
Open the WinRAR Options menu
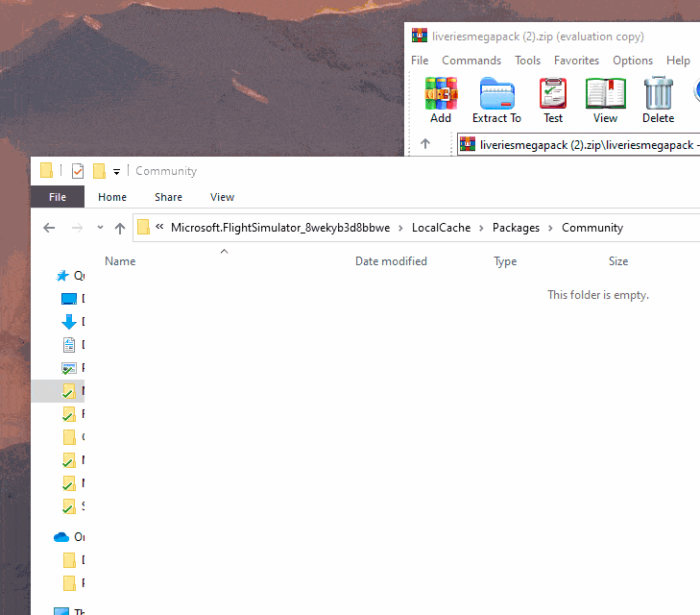click(633, 61)
